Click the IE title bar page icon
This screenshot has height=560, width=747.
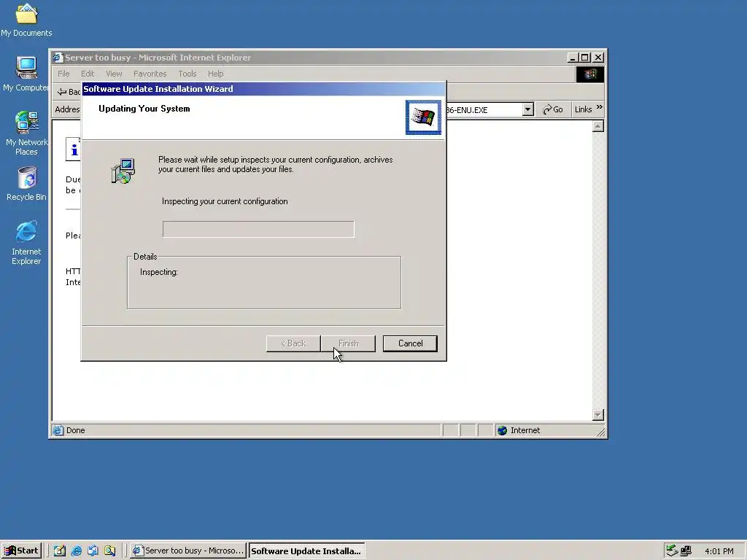[58, 58]
